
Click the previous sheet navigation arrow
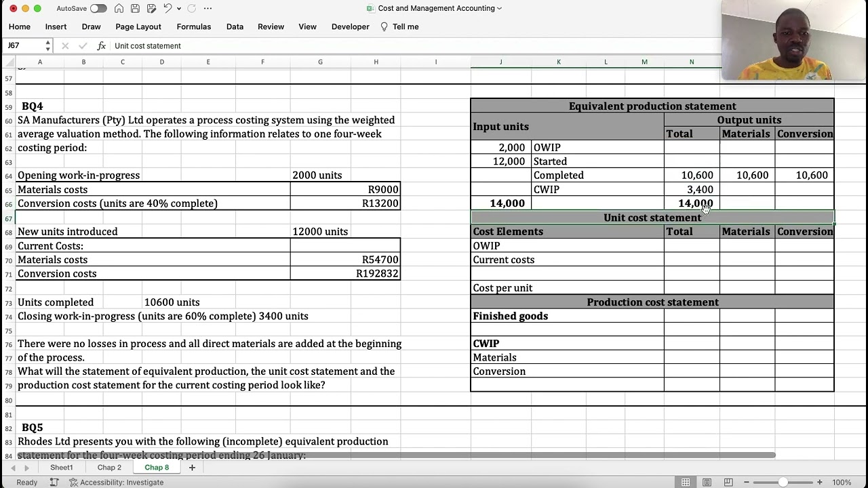pos(13,468)
